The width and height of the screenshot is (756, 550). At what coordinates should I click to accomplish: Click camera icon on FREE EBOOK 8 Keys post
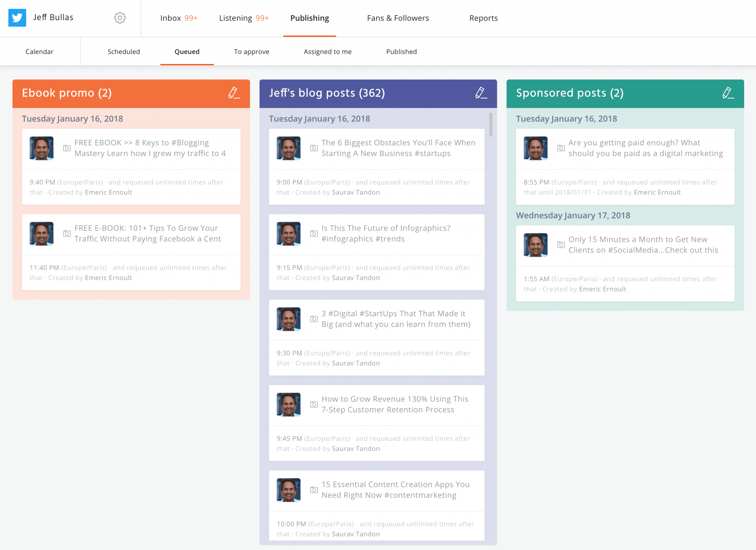[67, 148]
